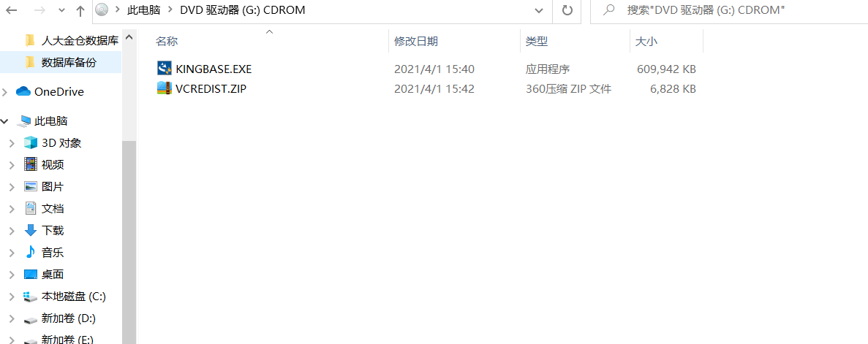Open the 图片 pictures folder
Screen dimensions: 868x344
(53, 186)
